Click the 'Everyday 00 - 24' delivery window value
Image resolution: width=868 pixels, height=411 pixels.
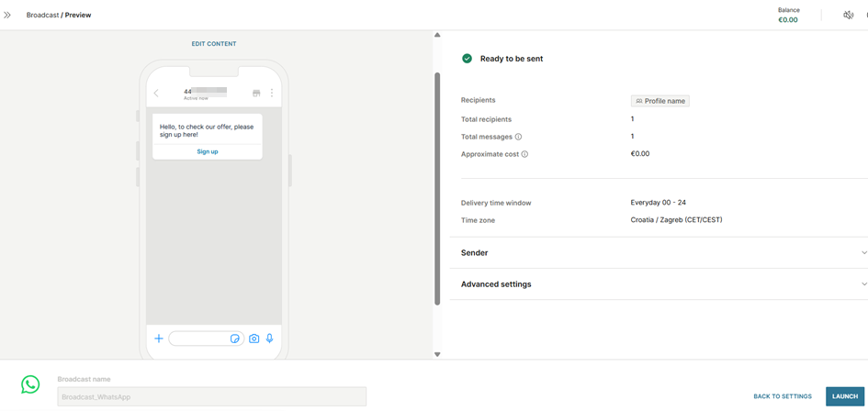pyautogui.click(x=659, y=203)
